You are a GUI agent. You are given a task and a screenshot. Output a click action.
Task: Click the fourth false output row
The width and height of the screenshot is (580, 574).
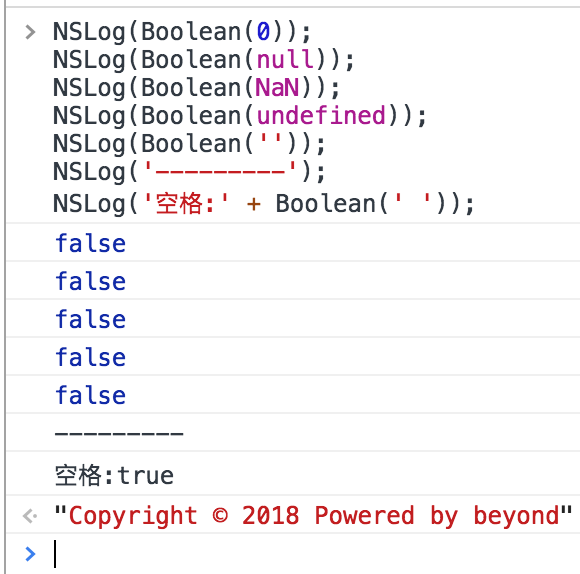[x=293, y=357]
